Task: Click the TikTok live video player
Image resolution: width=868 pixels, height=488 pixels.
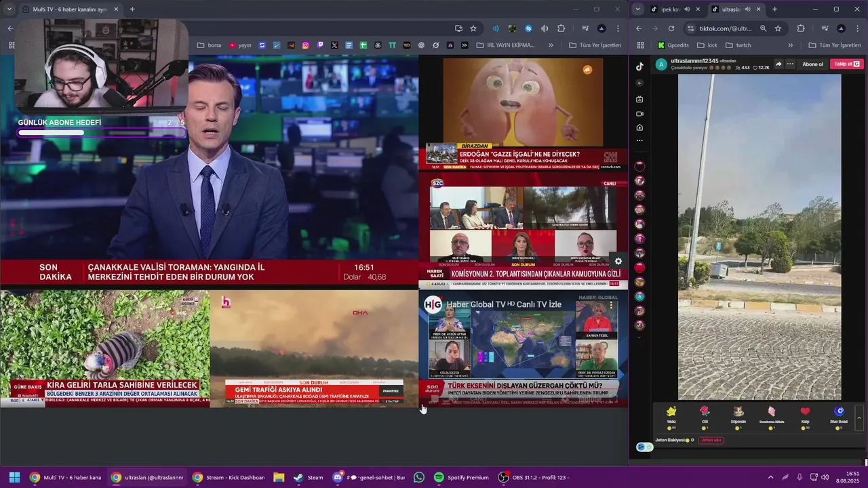Action: [x=759, y=237]
